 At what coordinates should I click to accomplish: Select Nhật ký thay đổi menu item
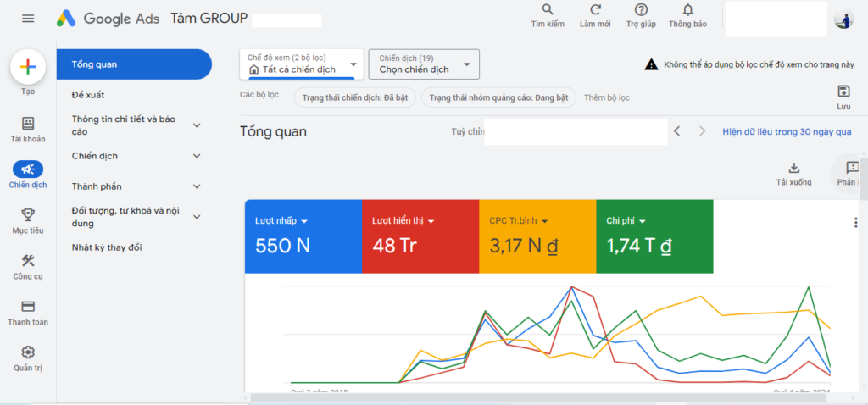pyautogui.click(x=107, y=247)
